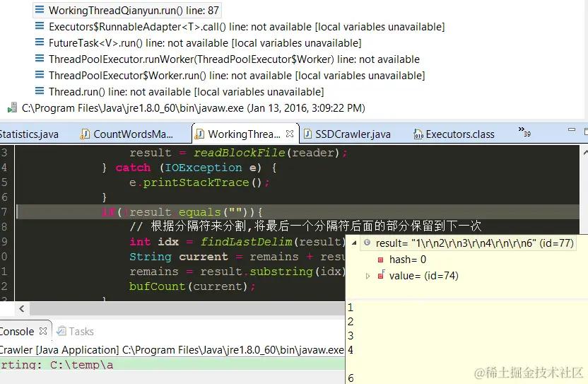The width and height of the screenshot is (588, 384).
Task: Switch to the Statistics.java editor tab
Action: tap(29, 134)
